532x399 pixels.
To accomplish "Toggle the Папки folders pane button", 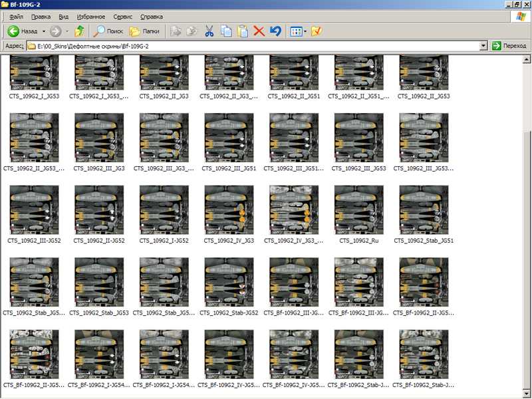I will [x=144, y=31].
